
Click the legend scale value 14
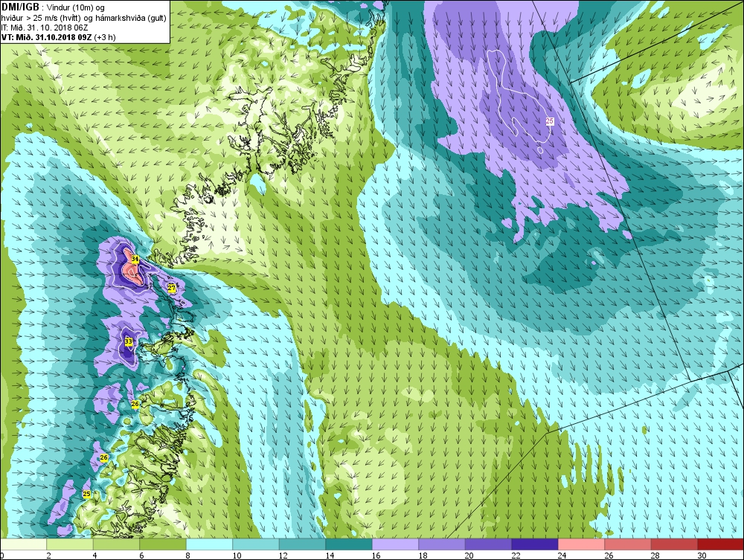tap(330, 556)
